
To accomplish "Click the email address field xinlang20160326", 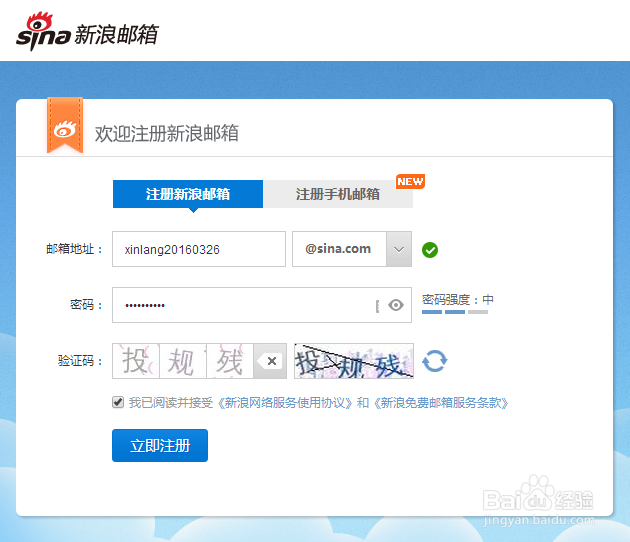I will [199, 249].
